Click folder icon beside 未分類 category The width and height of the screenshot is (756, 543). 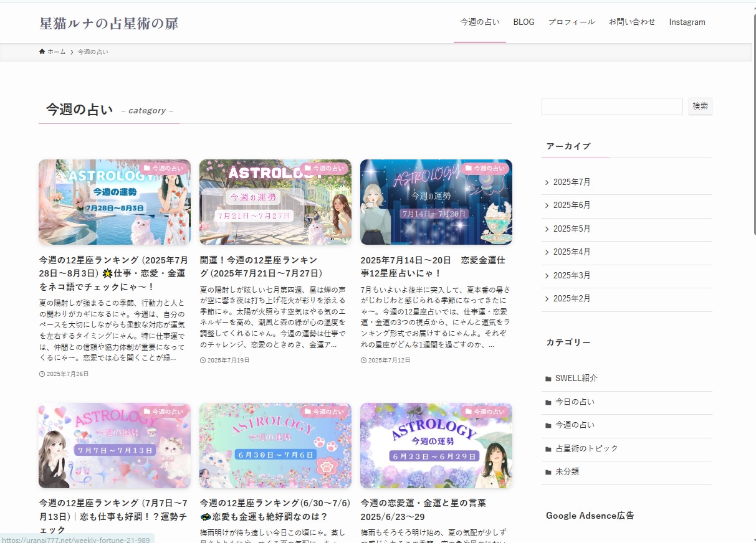coord(548,472)
